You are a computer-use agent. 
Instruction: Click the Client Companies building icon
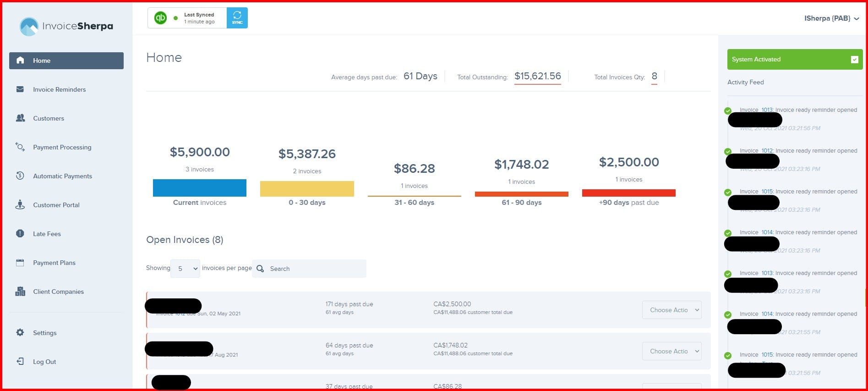pos(20,292)
